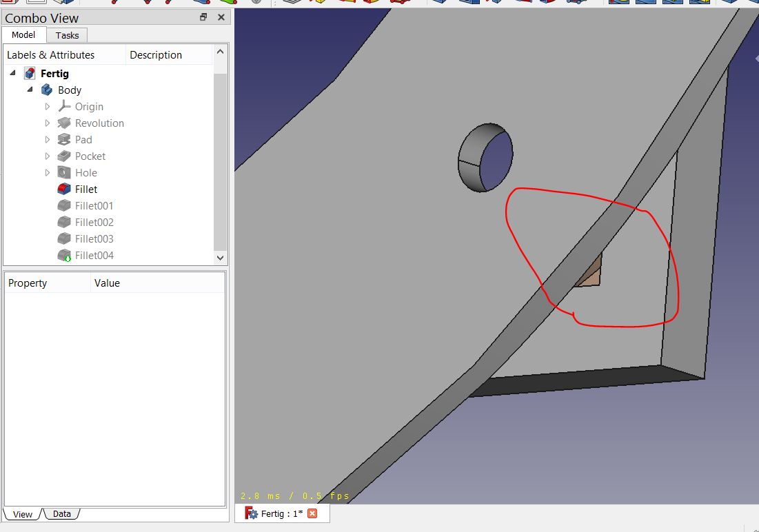Switch to the Tasks tab
759x532 pixels.
coord(67,35)
